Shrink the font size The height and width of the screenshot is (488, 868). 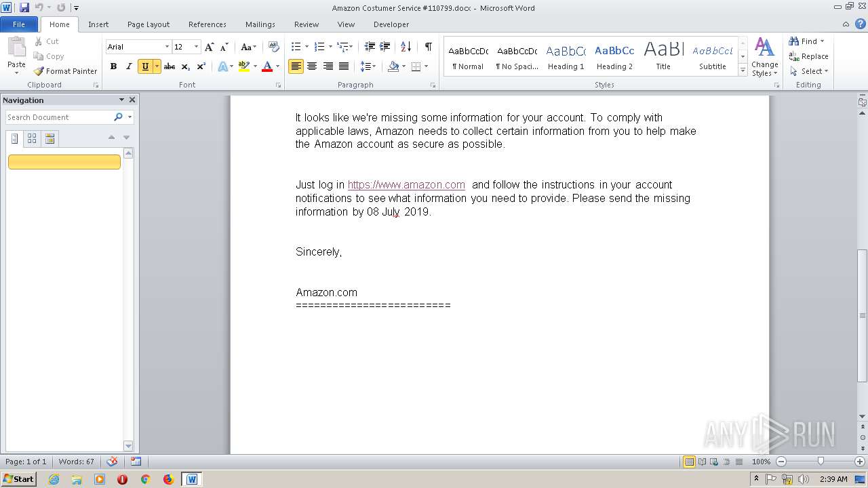pos(224,47)
